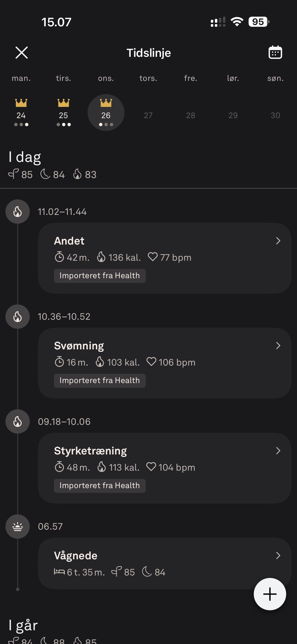Open the Vågnede sleep summary chevron
The height and width of the screenshot is (644, 297).
point(278,556)
